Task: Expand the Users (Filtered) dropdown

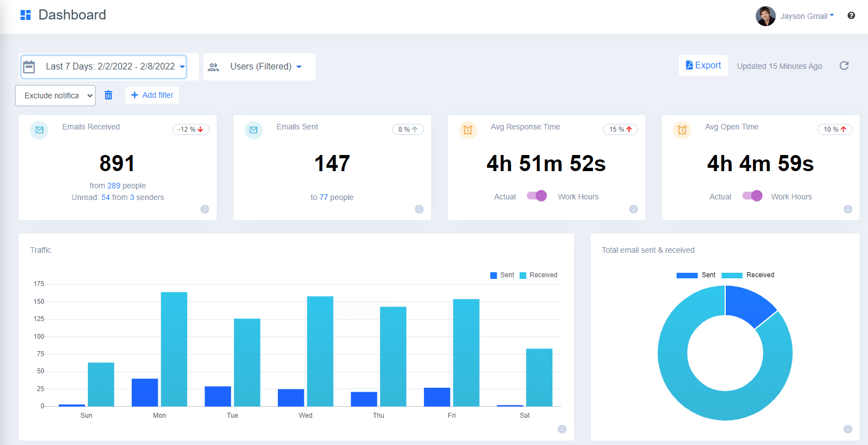Action: tap(260, 67)
